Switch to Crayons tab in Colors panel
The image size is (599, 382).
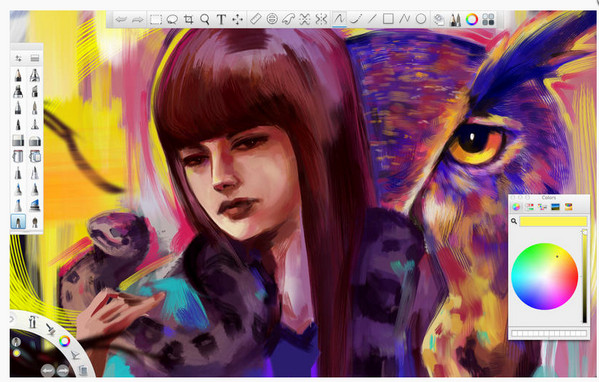pos(568,207)
